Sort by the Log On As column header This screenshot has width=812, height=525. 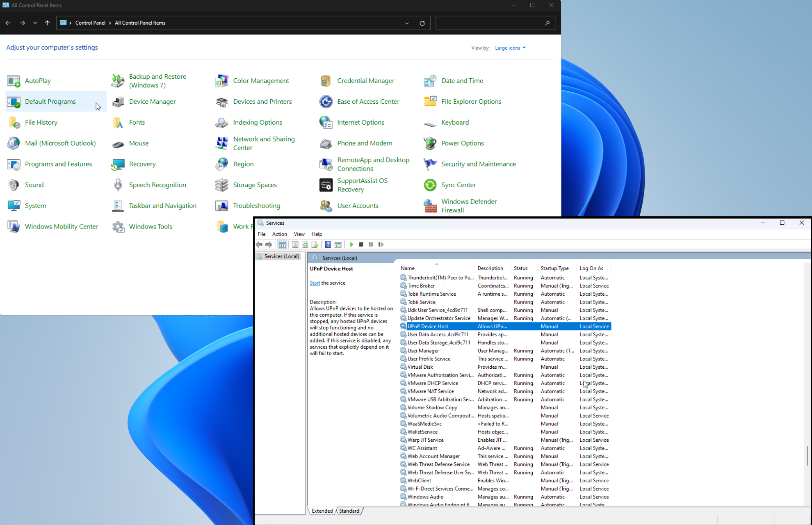594,268
